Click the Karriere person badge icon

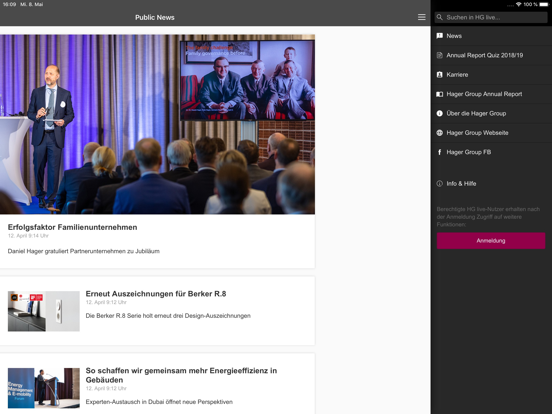click(439, 75)
